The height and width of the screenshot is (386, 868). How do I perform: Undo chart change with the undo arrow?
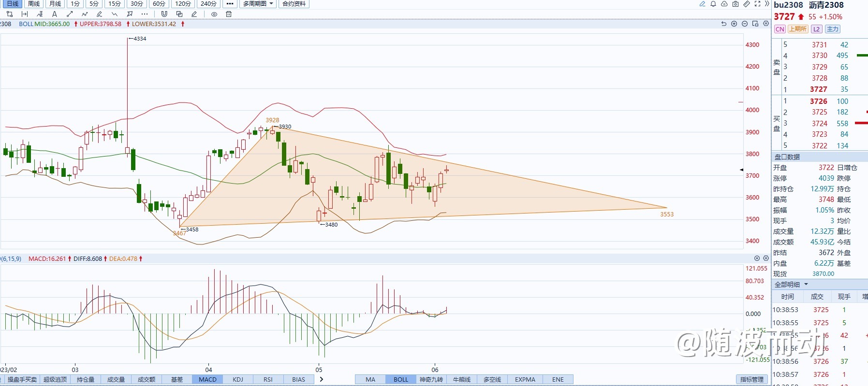pyautogui.click(x=723, y=24)
